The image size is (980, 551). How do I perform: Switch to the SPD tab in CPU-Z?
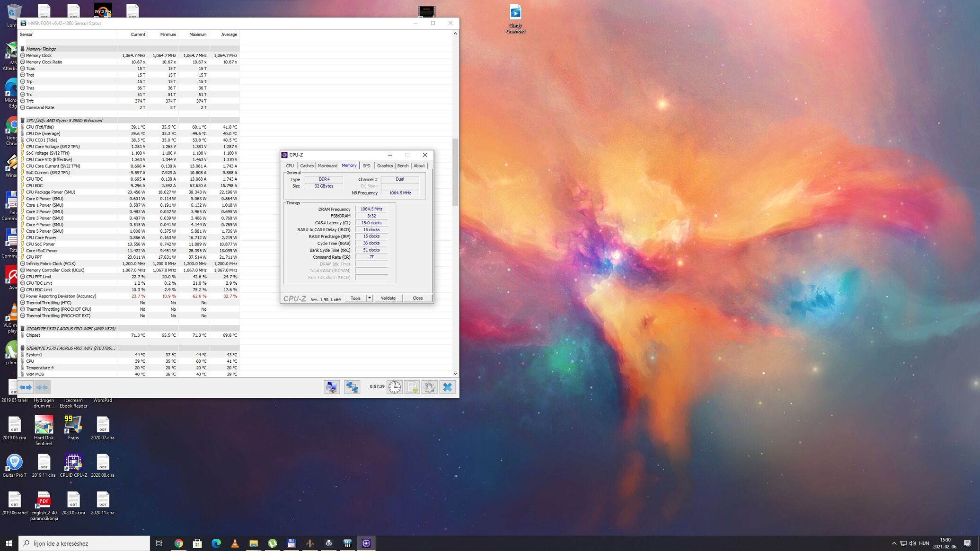366,166
